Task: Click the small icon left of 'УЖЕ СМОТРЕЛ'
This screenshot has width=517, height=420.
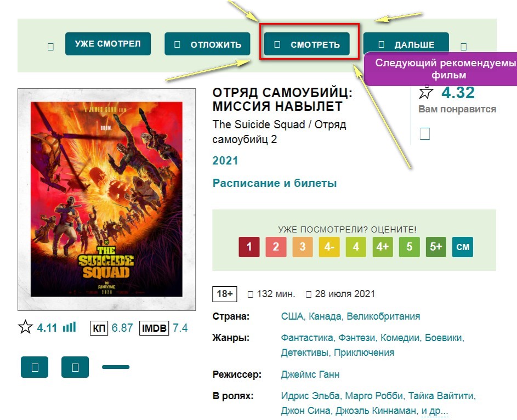Action: coord(50,47)
